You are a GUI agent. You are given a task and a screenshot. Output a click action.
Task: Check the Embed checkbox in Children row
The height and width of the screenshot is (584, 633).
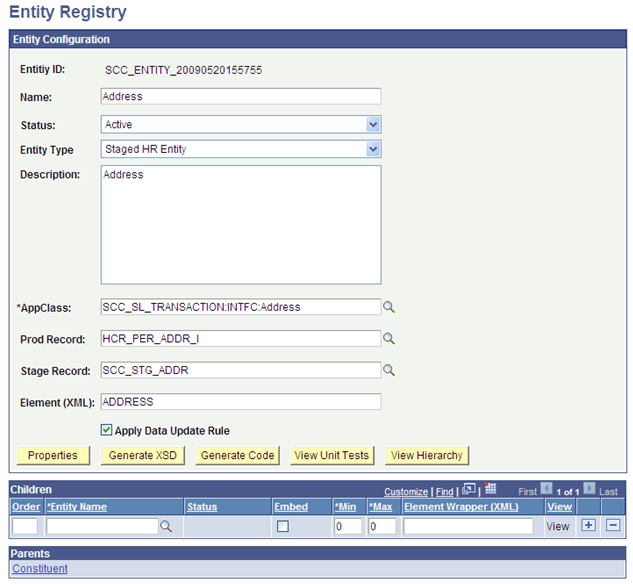[283, 526]
